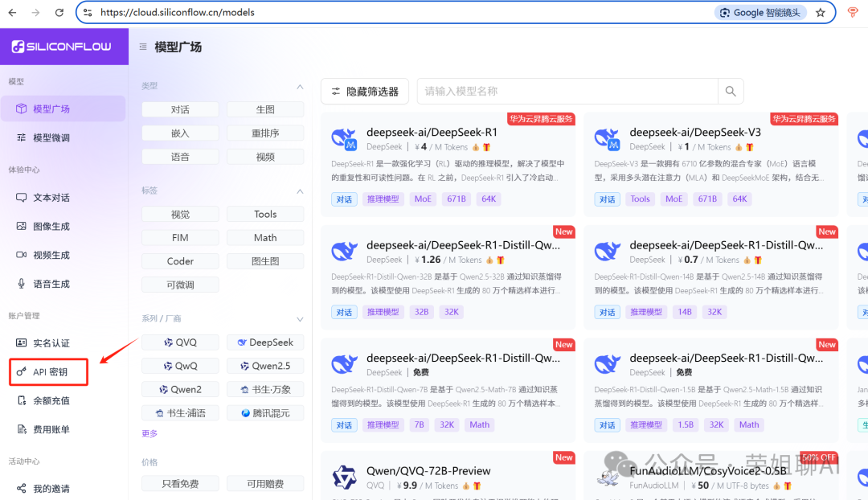Select the Coder tag filter
This screenshot has width=868, height=500.
click(x=181, y=261)
